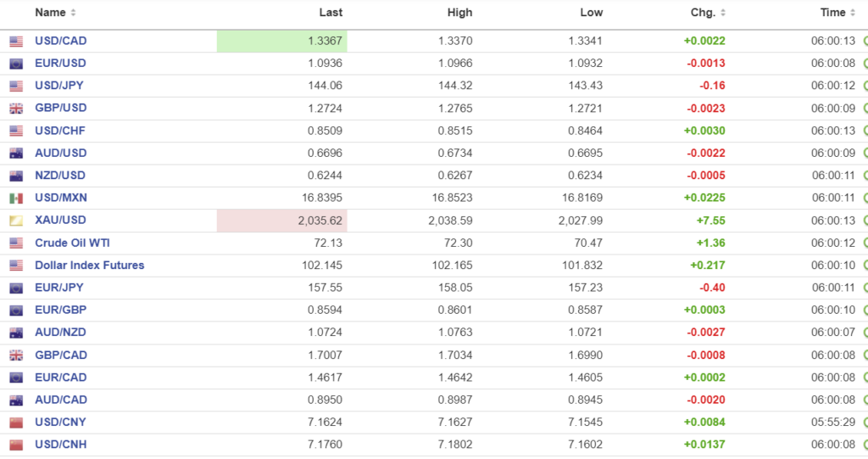
Task: Click the Australia flag icon beside AUD/USD
Action: [16, 154]
